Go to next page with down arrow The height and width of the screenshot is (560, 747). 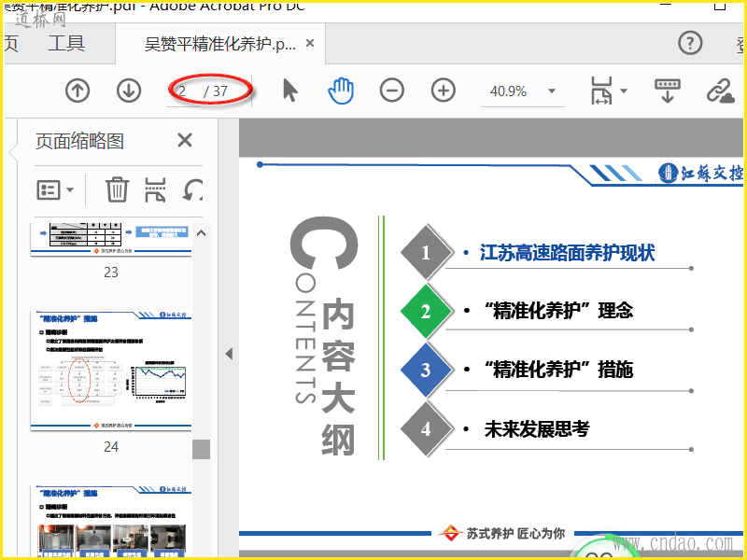129,91
